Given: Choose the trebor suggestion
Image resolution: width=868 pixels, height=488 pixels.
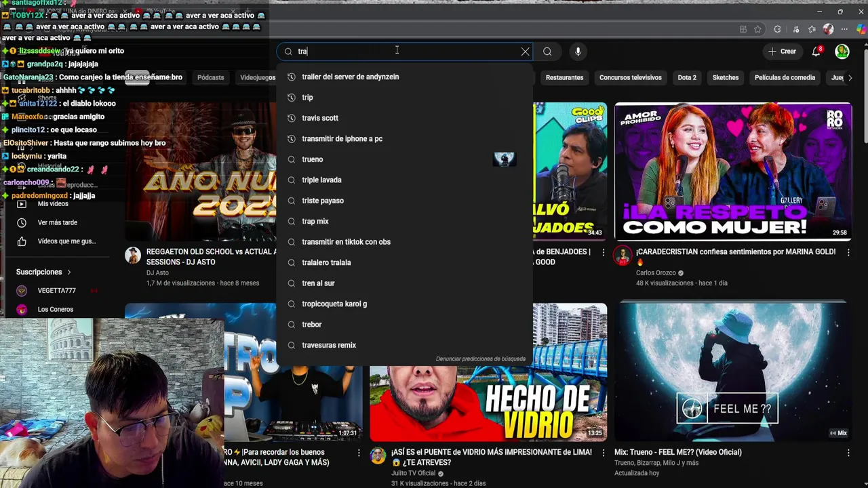Looking at the screenshot, I should coord(405,325).
